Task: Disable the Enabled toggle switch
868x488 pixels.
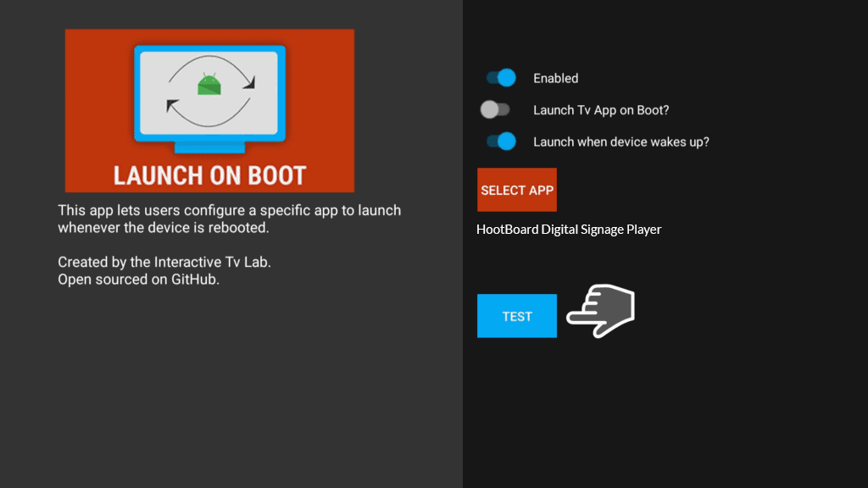Action: (x=501, y=78)
